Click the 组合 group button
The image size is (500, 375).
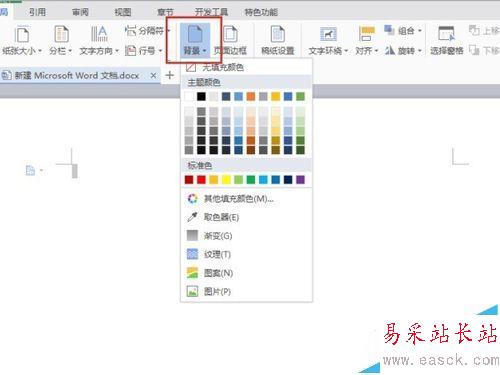[x=403, y=31]
